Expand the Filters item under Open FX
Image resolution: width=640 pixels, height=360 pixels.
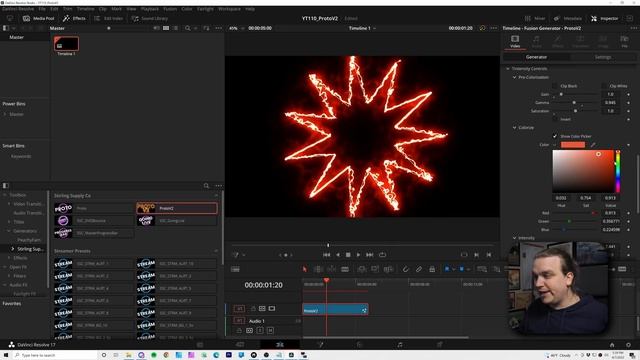(x=9, y=276)
